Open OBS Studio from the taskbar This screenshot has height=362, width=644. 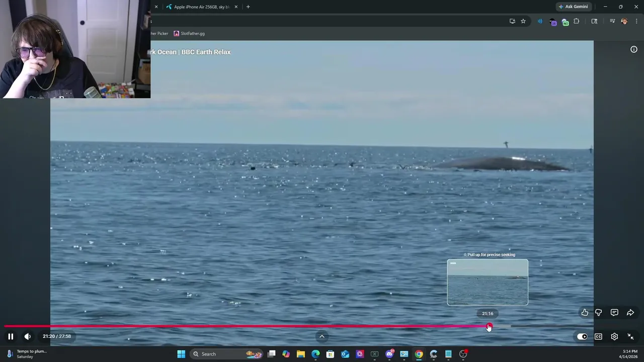463,354
